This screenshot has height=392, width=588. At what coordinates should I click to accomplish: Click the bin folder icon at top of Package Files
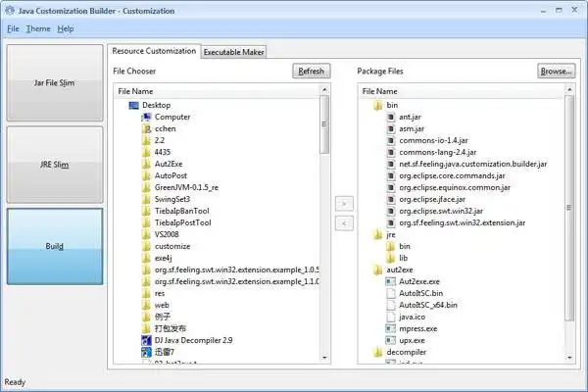point(378,106)
